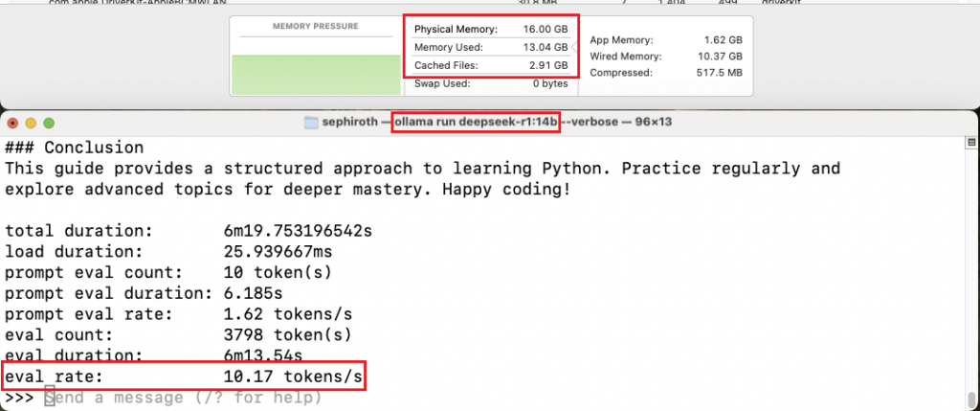
Task: Click the 'App Memory:' row showing 1.62 GB
Action: click(x=666, y=40)
